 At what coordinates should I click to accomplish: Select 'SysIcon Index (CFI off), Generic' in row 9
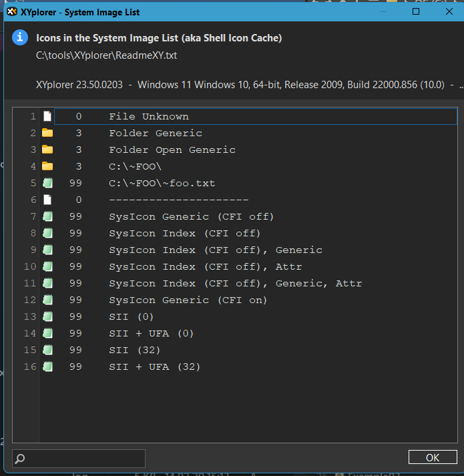click(256, 250)
